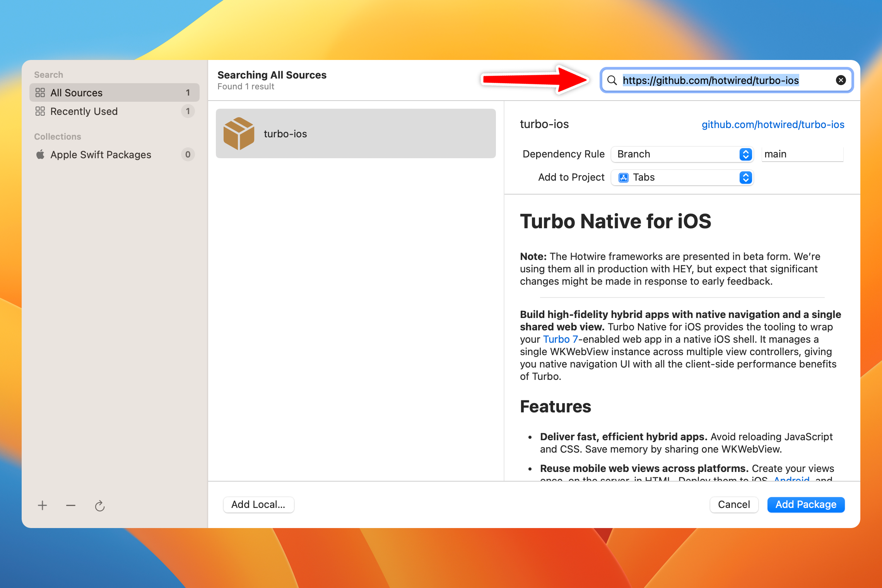Click the minus icon to remove collection
This screenshot has height=588, width=882.
(x=71, y=505)
